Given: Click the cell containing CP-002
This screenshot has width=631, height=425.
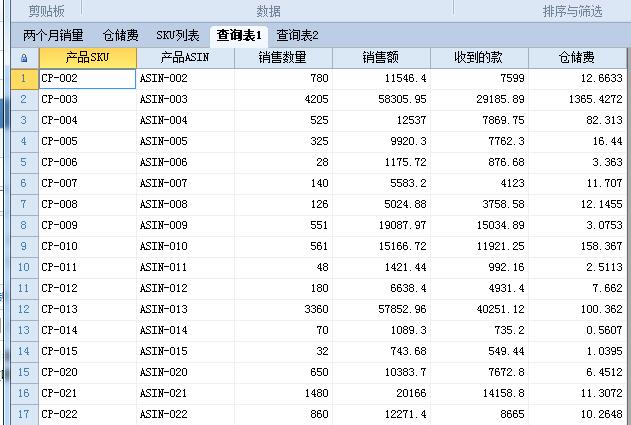Looking at the screenshot, I should (x=87, y=78).
